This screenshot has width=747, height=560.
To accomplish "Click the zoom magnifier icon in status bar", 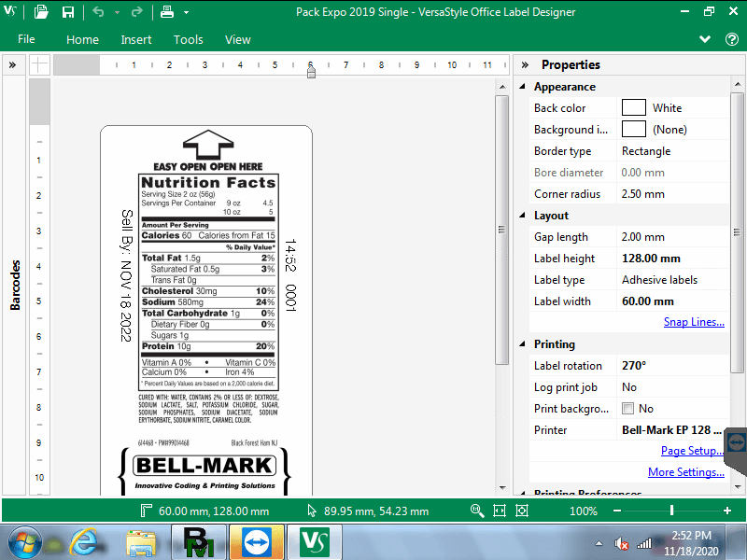I will click(x=477, y=511).
